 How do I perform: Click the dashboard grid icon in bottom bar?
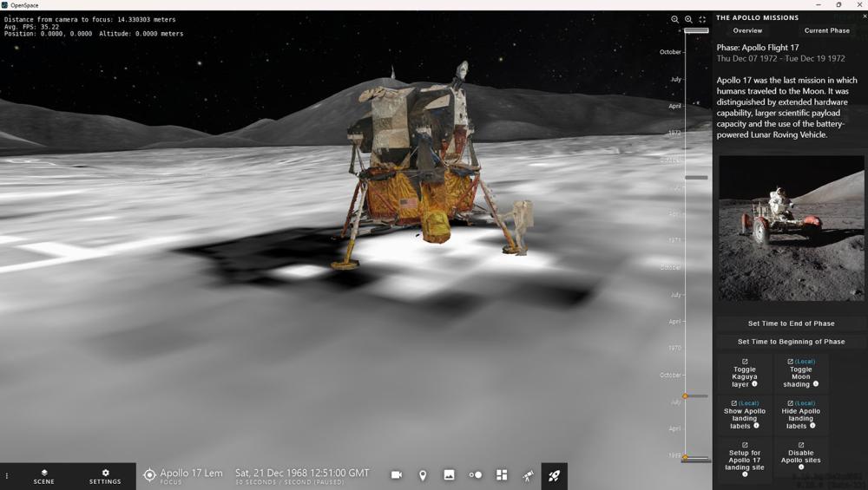point(502,475)
